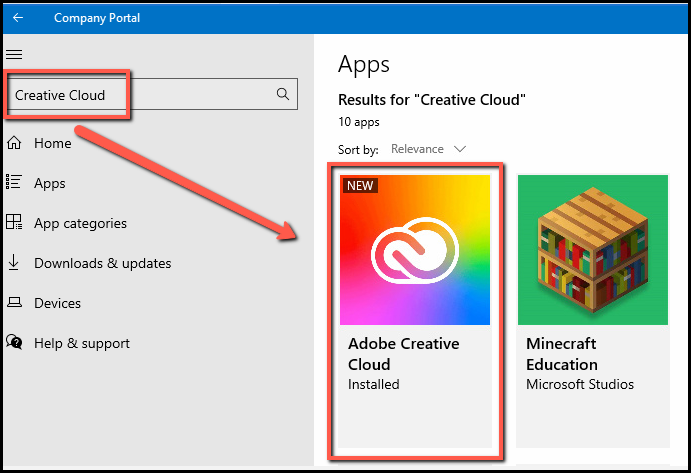
Task: Open the Apps section
Action: click(50, 183)
